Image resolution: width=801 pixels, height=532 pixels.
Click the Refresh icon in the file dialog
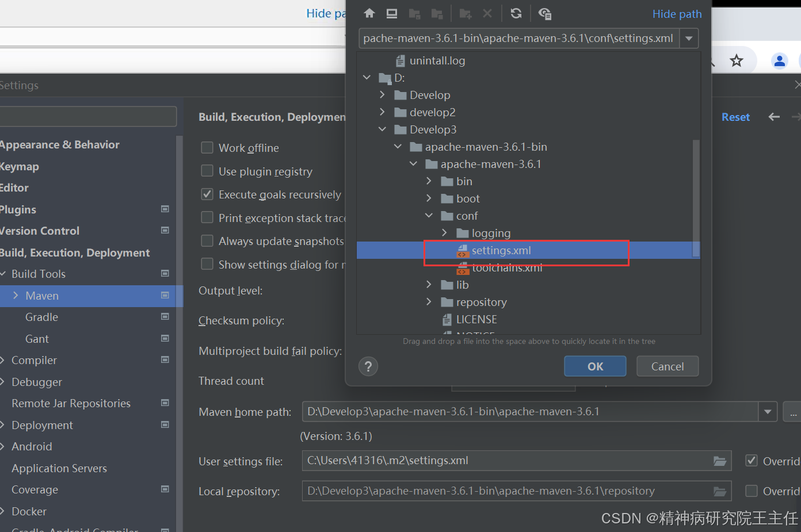tap(516, 13)
